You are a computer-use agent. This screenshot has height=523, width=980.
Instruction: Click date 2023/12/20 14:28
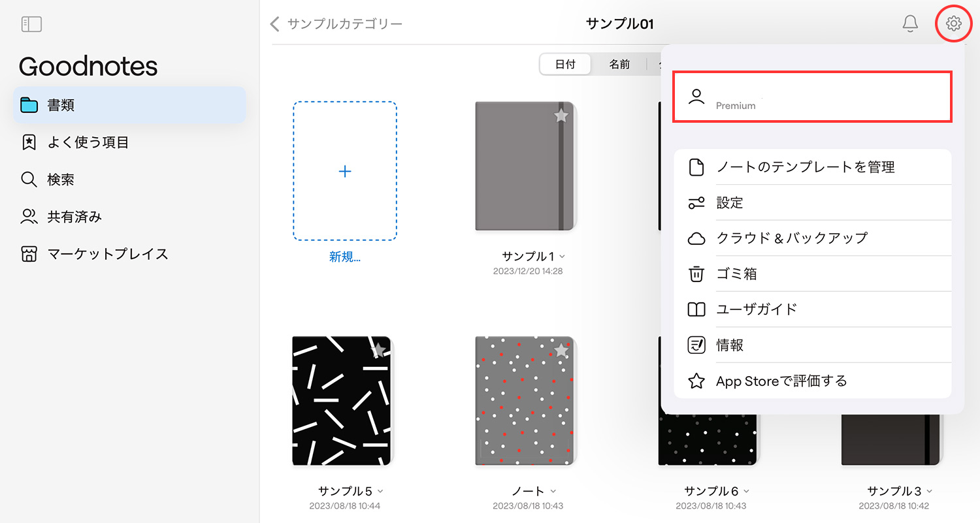(x=528, y=271)
